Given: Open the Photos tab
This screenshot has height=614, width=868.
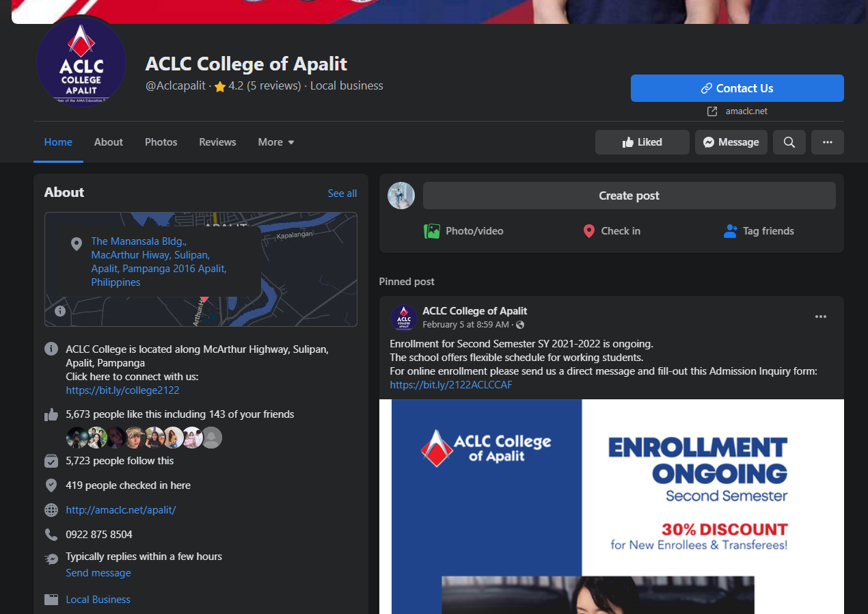Looking at the screenshot, I should point(161,142).
